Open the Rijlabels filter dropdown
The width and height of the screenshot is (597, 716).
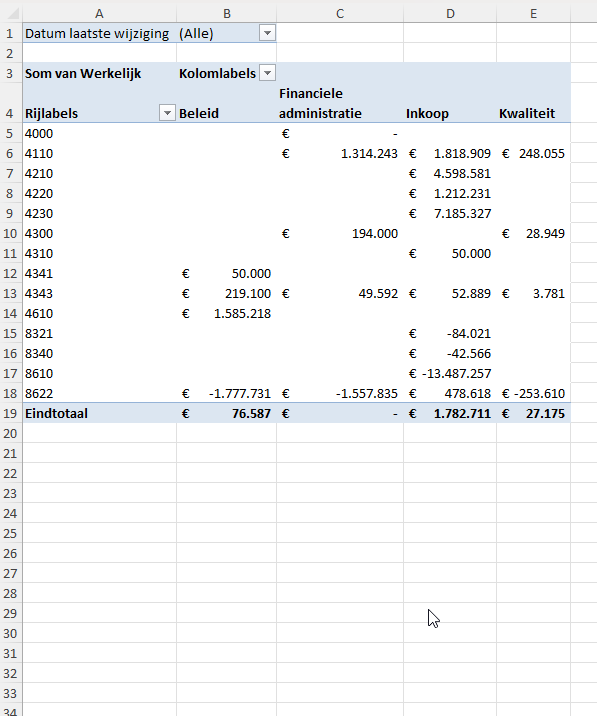tap(167, 113)
